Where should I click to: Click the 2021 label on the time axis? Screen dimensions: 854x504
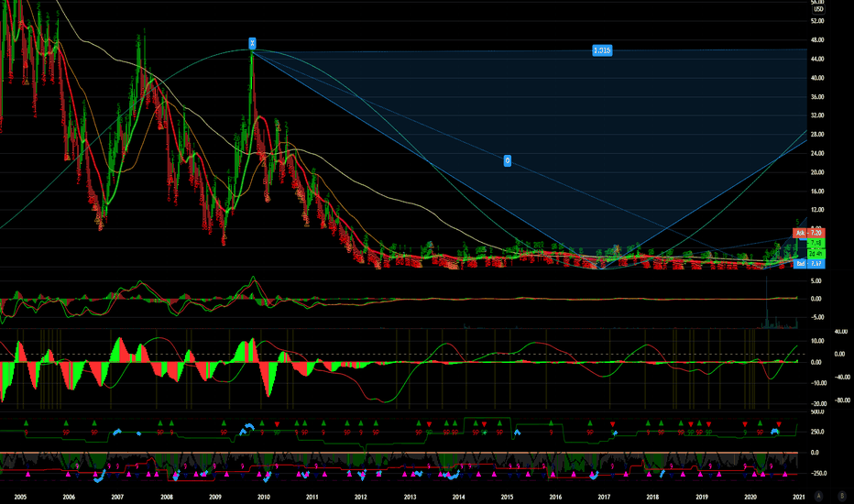(799, 497)
